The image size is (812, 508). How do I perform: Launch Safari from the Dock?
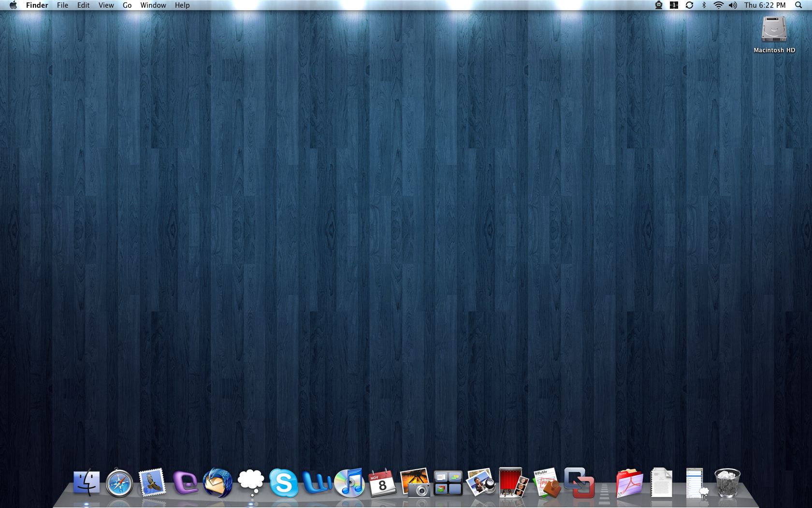click(x=119, y=483)
